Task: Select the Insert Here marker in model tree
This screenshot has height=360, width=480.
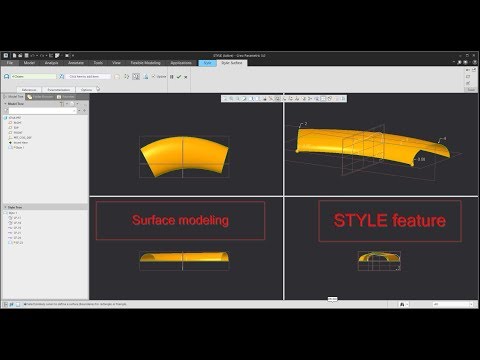Action: 19,142
